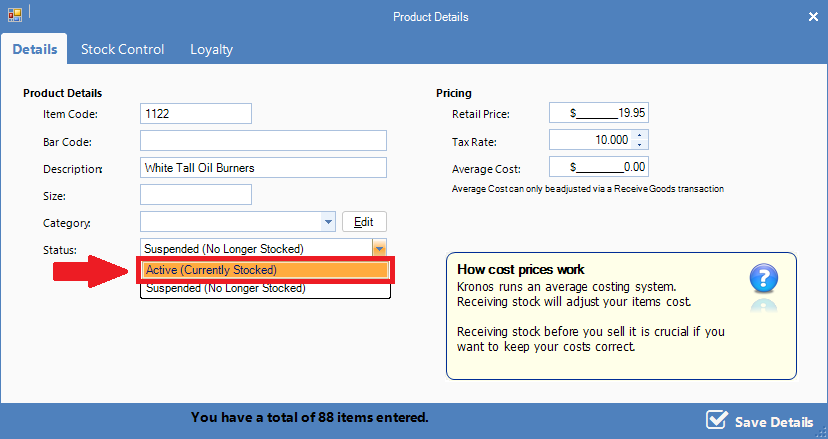Click the Edit button beside Category

tap(364, 222)
